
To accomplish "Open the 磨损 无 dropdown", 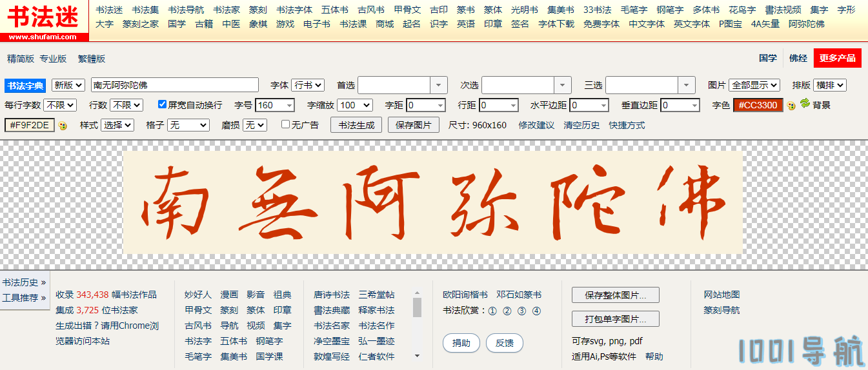I will [x=255, y=125].
